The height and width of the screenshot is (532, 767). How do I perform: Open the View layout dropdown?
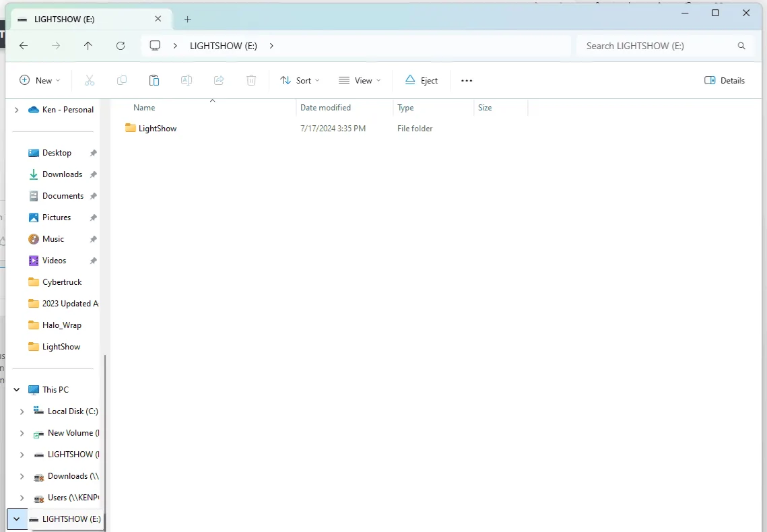[x=360, y=80]
